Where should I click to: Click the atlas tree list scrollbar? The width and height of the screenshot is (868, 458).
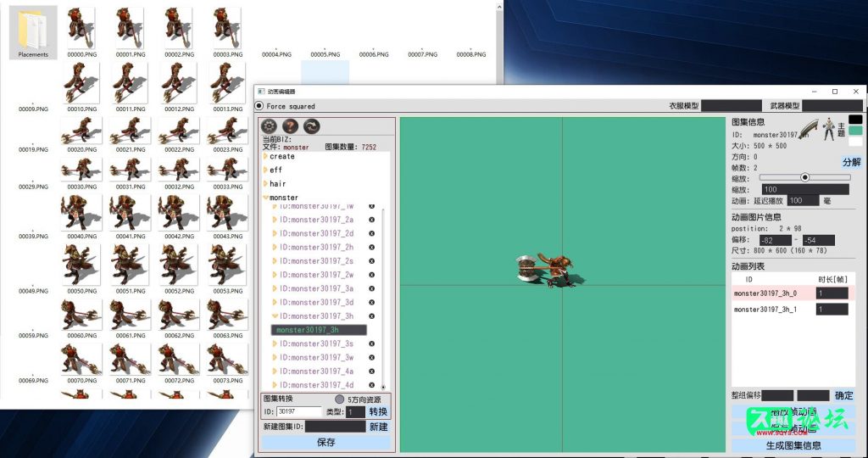pos(383,299)
